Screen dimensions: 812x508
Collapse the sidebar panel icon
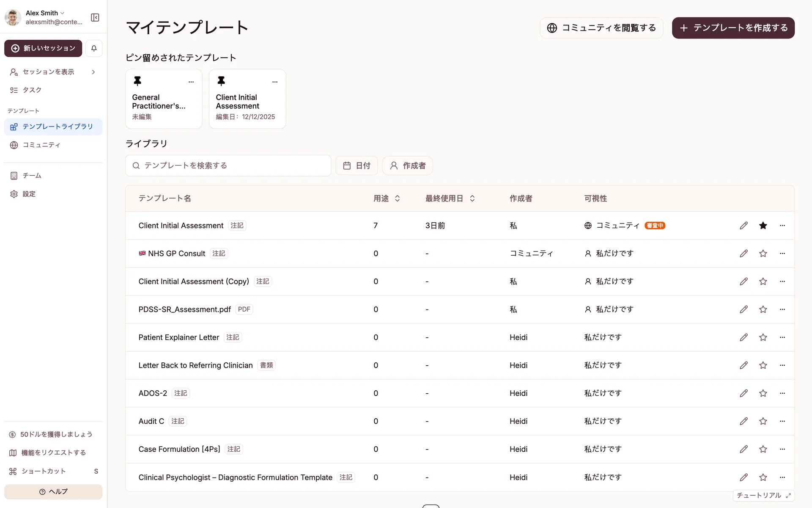(95, 17)
